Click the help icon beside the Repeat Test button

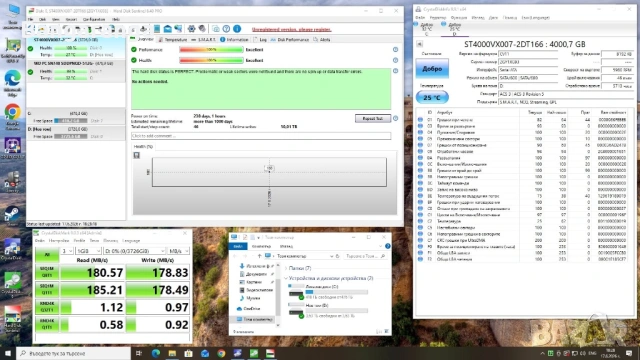395,118
